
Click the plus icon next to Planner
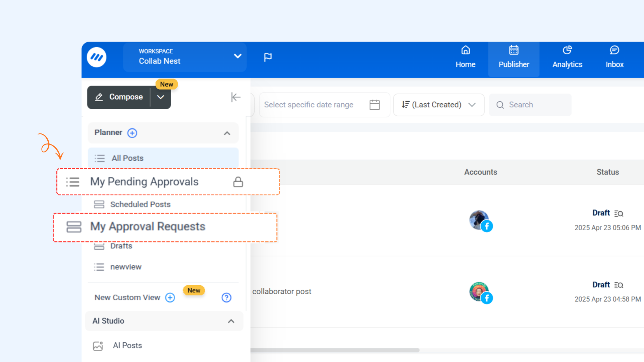tap(132, 133)
